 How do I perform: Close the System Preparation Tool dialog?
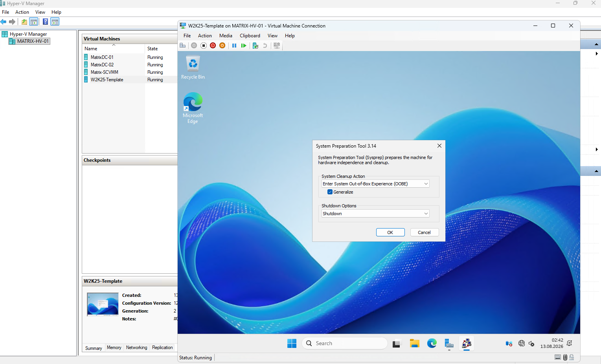[439, 146]
